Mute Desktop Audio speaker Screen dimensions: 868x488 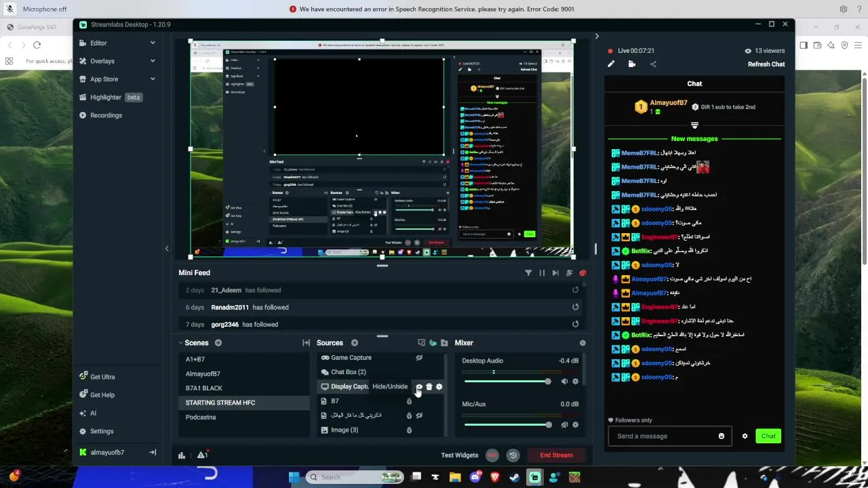564,382
